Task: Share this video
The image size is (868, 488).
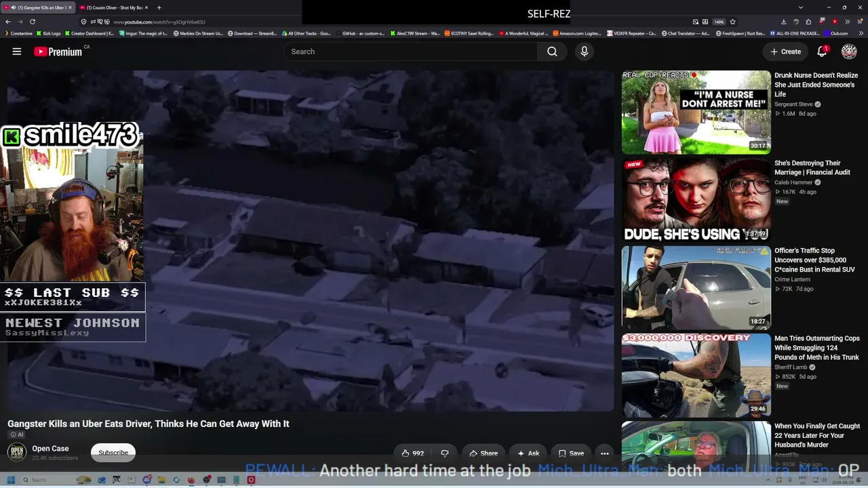Action: [x=484, y=453]
